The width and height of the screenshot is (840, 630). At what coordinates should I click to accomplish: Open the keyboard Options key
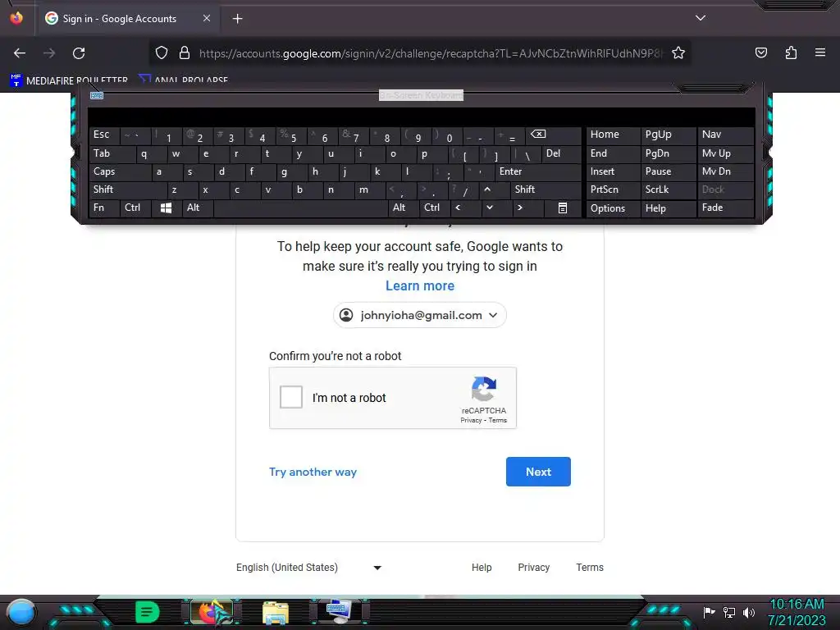613,208
